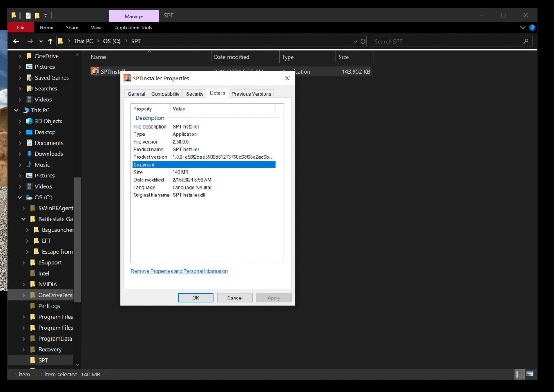Viewport: 554px width, 392px height.
Task: Open the address bar history dropdown
Action: (355, 42)
